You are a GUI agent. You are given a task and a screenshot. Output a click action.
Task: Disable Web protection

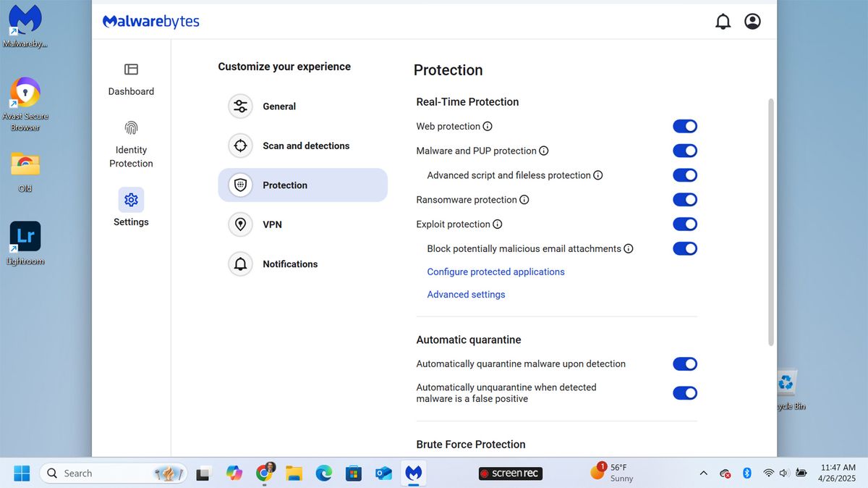[x=685, y=126]
